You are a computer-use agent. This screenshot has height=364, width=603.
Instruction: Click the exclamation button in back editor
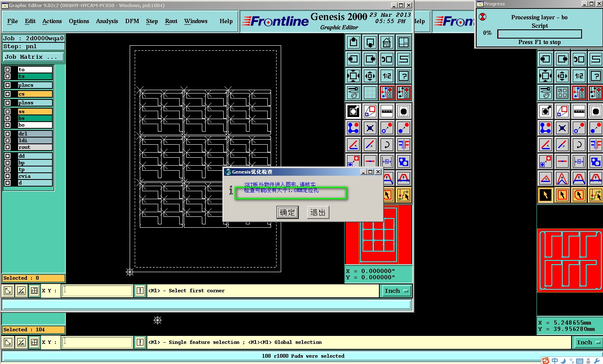140,343
